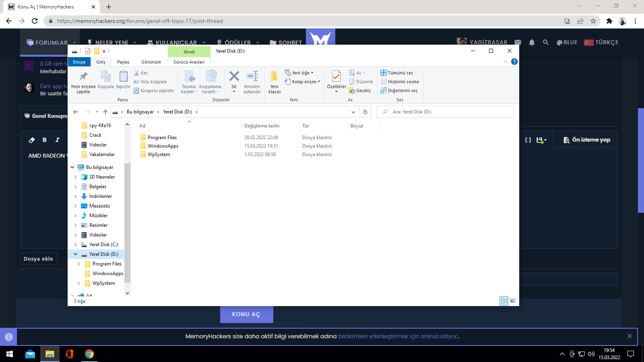The width and height of the screenshot is (644, 362).
Task: Click the Dosya ekle button
Action: (38, 259)
